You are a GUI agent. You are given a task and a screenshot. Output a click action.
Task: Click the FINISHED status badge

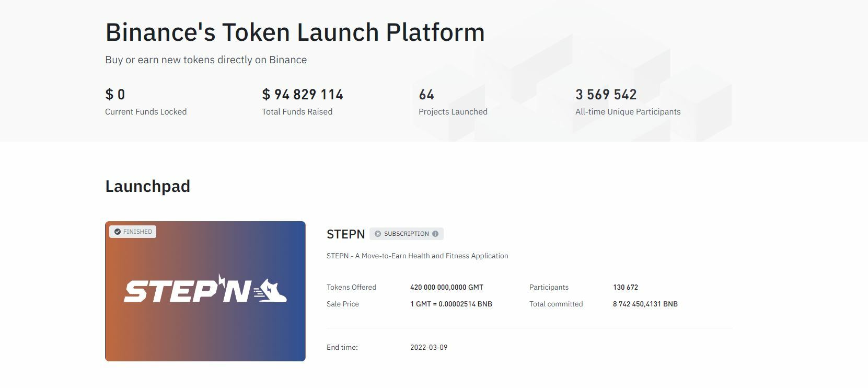pos(133,232)
